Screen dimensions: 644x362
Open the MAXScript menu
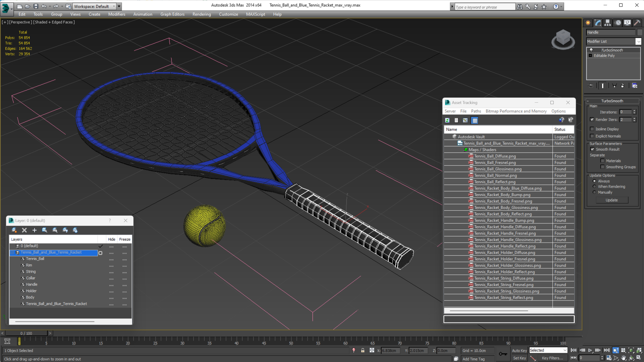pyautogui.click(x=255, y=14)
